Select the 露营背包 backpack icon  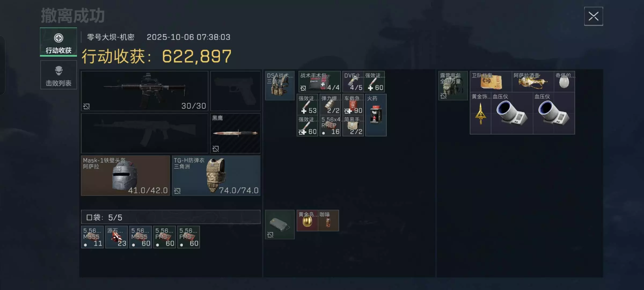coord(453,86)
